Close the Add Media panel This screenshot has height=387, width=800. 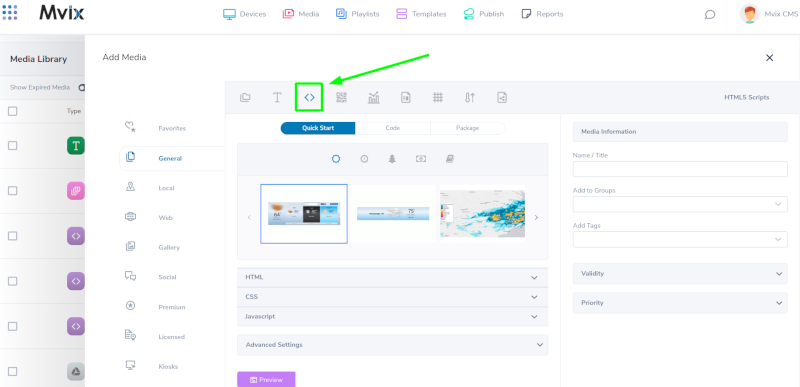(769, 58)
